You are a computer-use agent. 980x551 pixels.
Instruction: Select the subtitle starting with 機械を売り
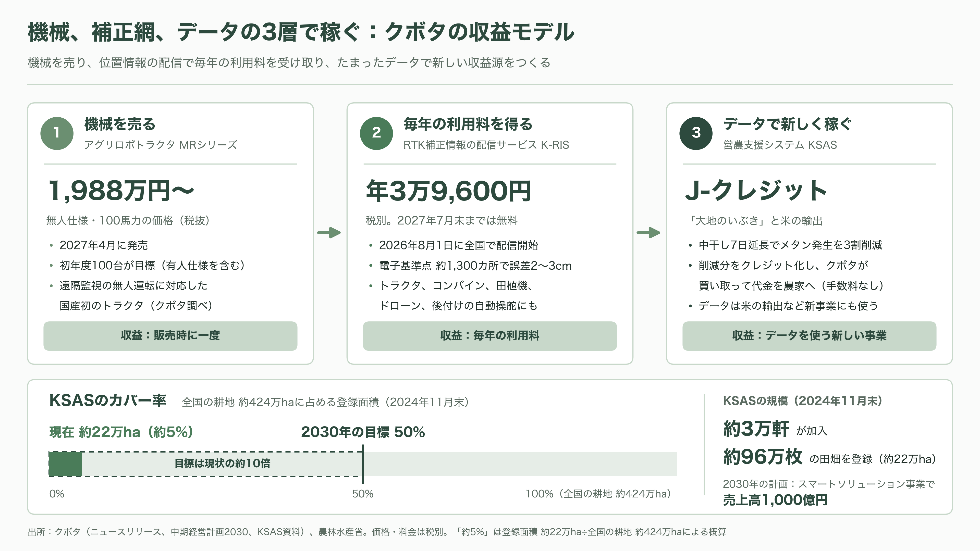click(289, 63)
